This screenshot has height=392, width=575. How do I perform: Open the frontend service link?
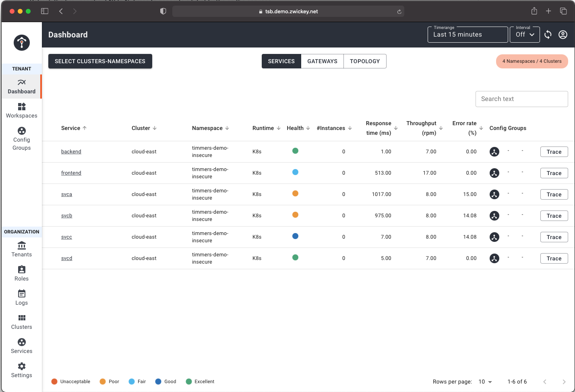tap(71, 173)
